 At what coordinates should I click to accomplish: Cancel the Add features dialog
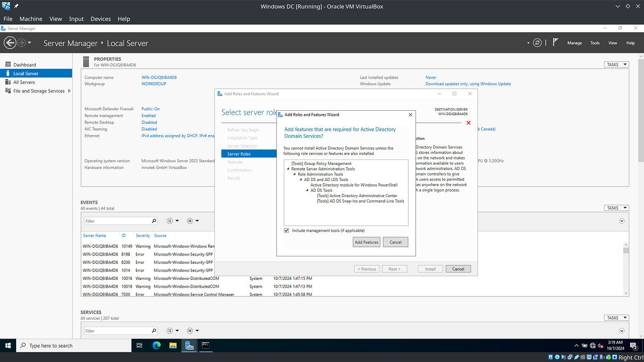[396, 242]
